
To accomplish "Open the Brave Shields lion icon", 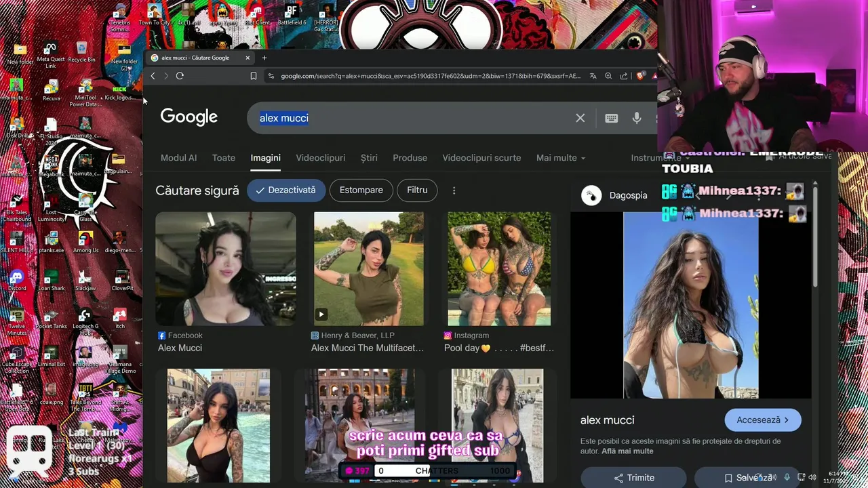I will point(640,76).
